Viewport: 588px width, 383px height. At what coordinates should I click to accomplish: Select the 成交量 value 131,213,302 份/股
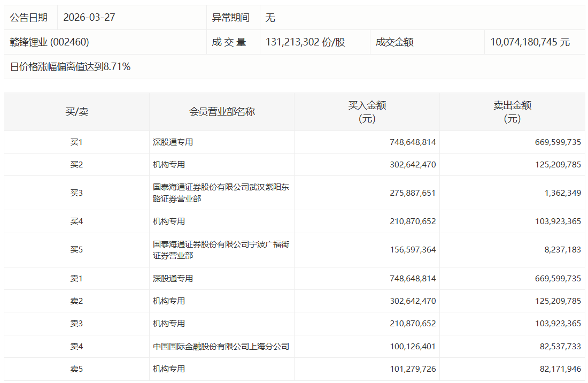click(x=305, y=42)
